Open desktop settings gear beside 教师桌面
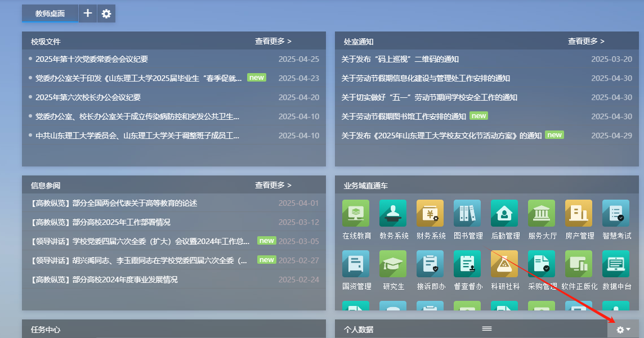The width and height of the screenshot is (644, 338). (106, 13)
